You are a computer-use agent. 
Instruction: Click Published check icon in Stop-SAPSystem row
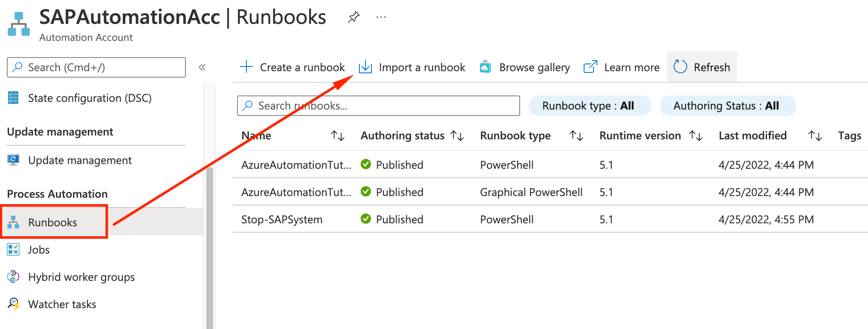pos(366,219)
